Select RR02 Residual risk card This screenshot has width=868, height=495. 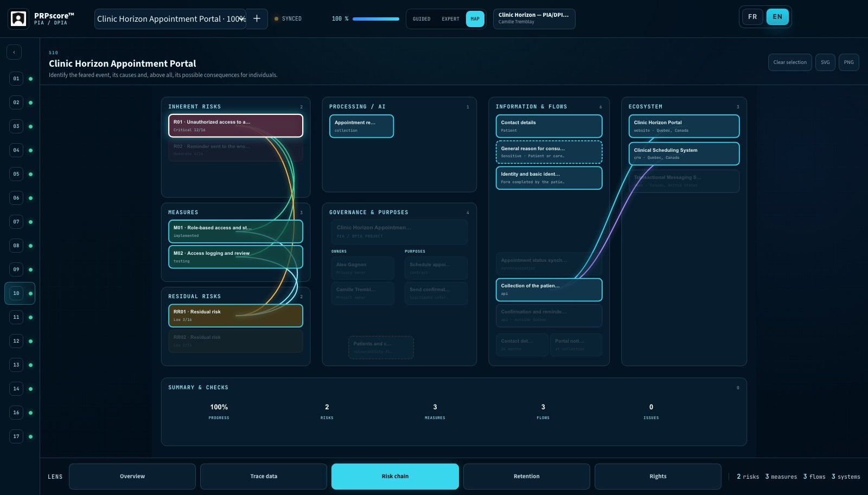tap(235, 341)
